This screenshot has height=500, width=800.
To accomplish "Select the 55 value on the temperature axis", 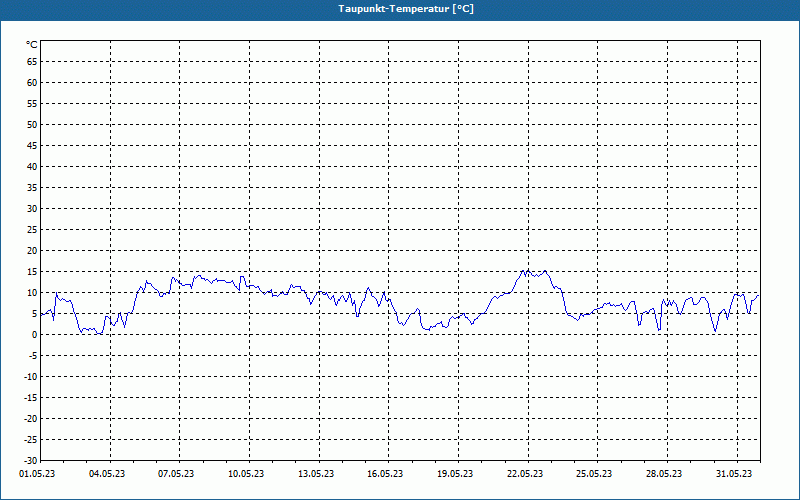I will pos(32,104).
